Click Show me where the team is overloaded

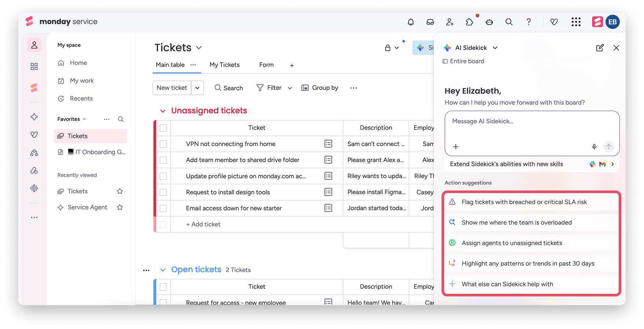[531, 222]
